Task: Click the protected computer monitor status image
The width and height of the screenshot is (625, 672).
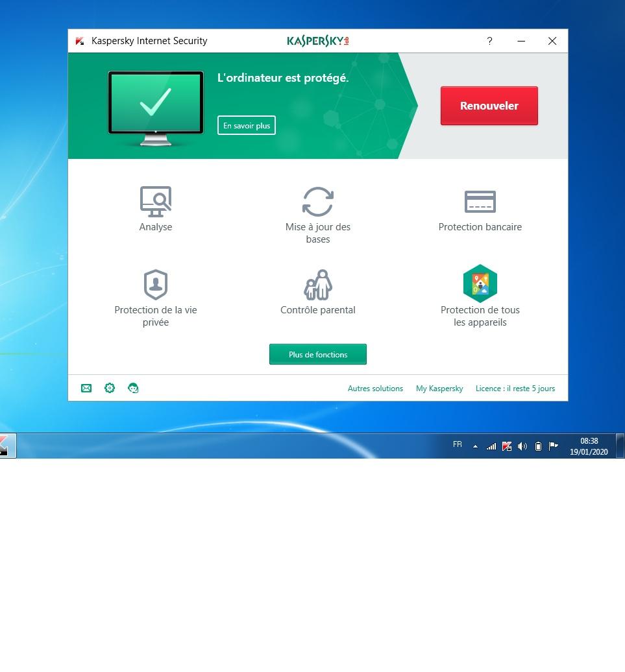Action: coord(156,108)
